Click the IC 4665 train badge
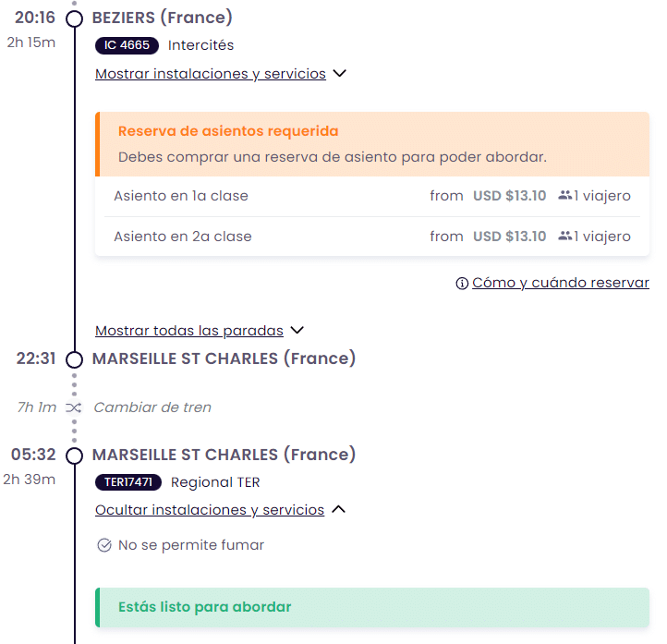 point(127,45)
